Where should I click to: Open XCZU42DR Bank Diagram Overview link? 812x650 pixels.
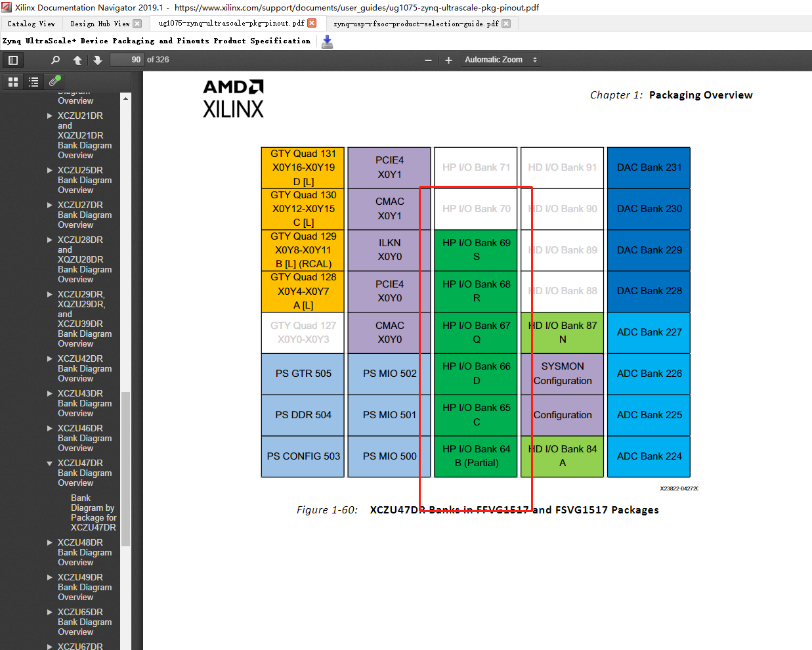point(85,368)
